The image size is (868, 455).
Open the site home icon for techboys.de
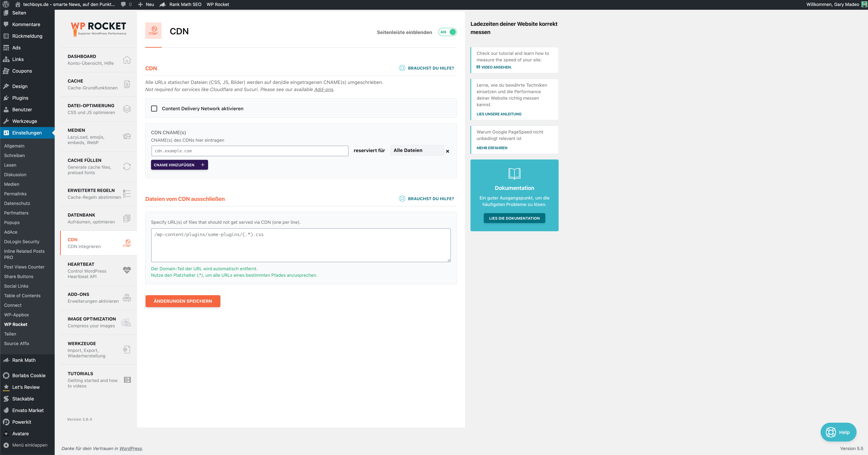(18, 4)
